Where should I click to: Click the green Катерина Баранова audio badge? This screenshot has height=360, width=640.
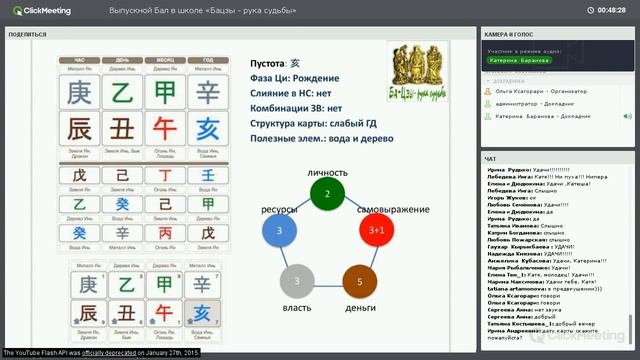[519, 60]
